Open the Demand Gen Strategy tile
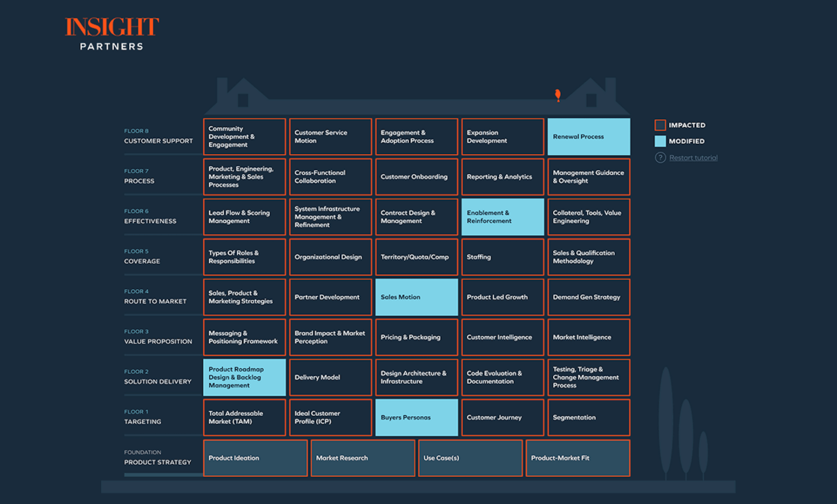The image size is (837, 504). 589,297
